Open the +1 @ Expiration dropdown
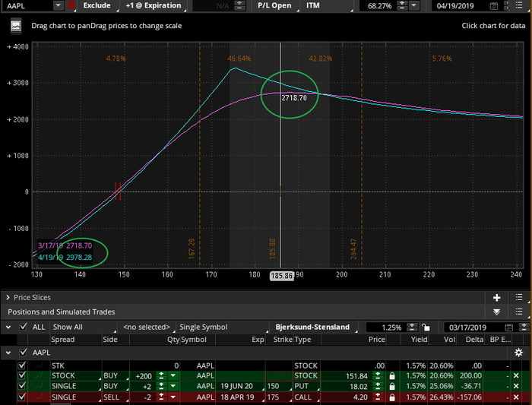532x405 pixels. click(x=154, y=5)
